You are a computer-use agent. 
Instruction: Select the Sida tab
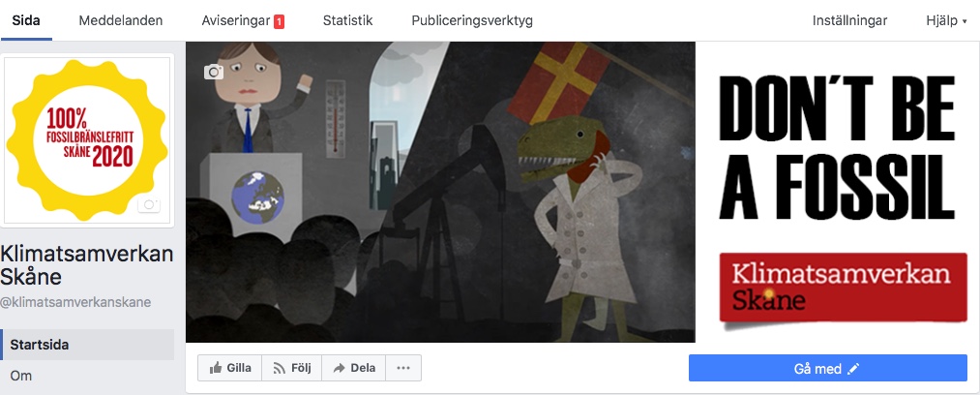point(25,20)
